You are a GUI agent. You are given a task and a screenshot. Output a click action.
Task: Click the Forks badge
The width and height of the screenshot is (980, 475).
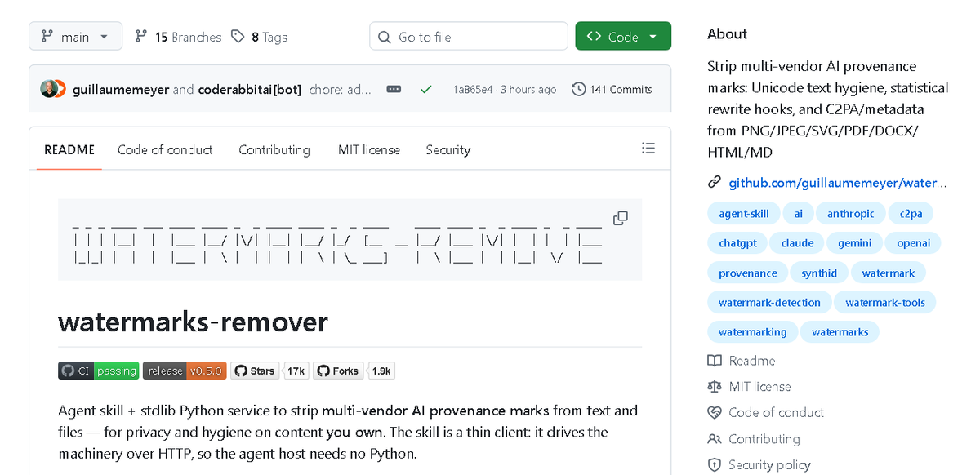[x=339, y=371]
